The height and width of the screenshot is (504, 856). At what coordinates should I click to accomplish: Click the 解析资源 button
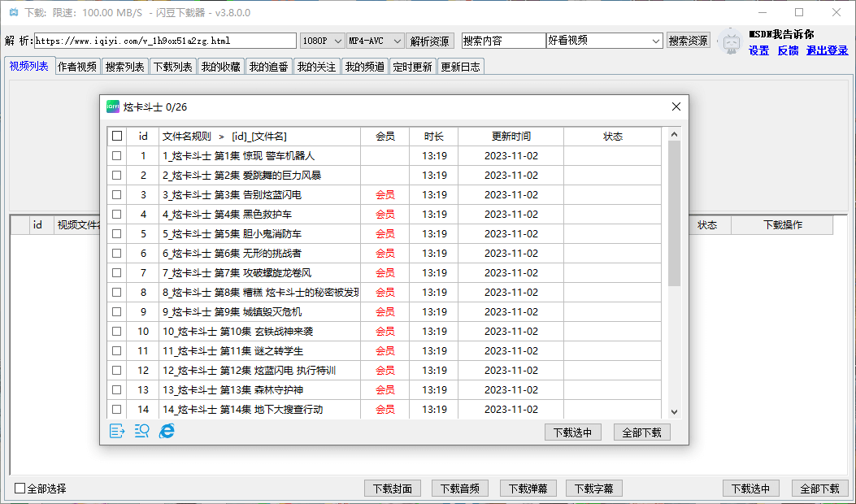tap(431, 41)
